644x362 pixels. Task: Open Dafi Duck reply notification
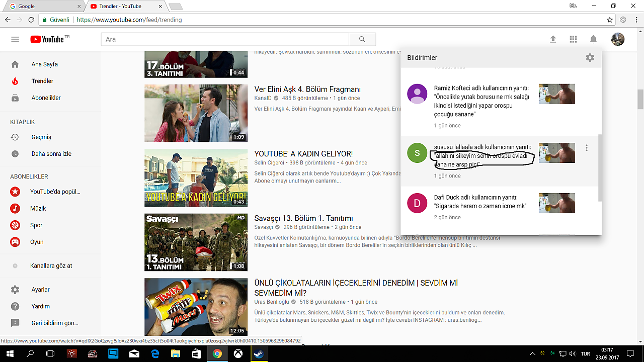499,207
